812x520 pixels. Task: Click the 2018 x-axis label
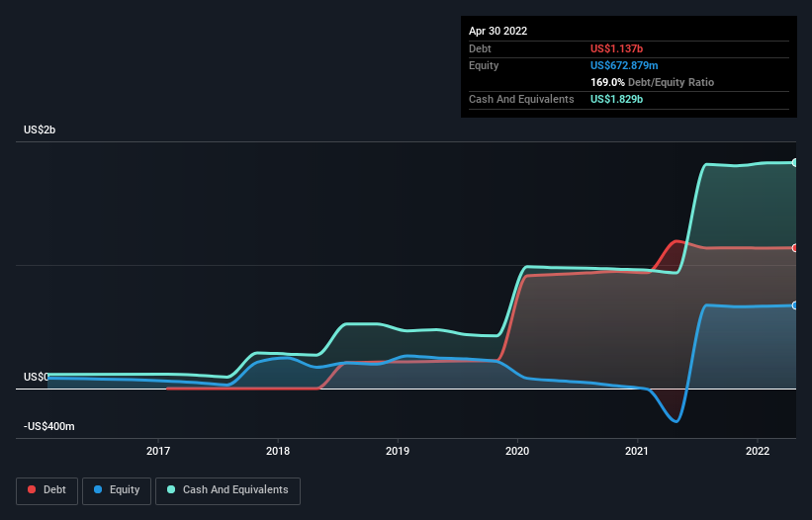coord(278,451)
